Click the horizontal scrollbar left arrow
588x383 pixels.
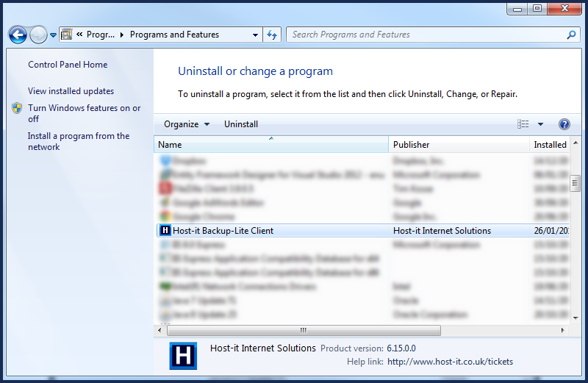click(x=159, y=331)
